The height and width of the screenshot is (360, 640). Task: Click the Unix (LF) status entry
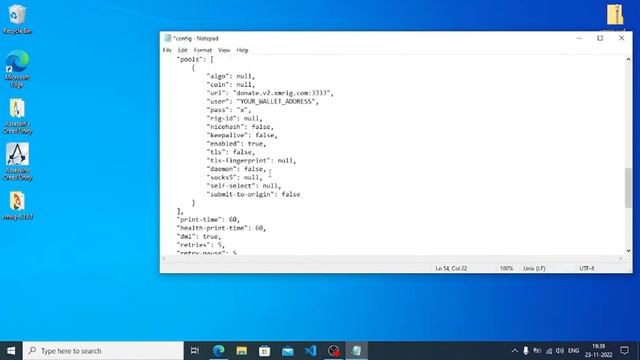534,268
